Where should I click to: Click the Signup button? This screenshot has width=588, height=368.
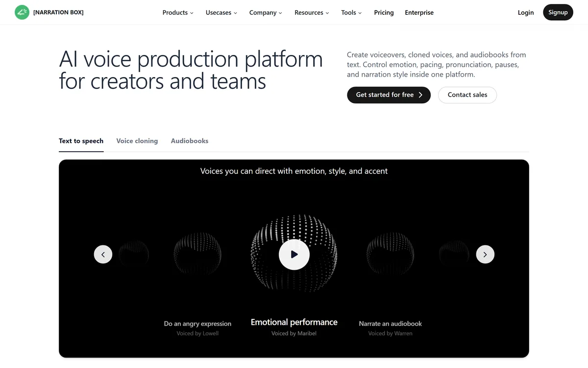click(558, 12)
